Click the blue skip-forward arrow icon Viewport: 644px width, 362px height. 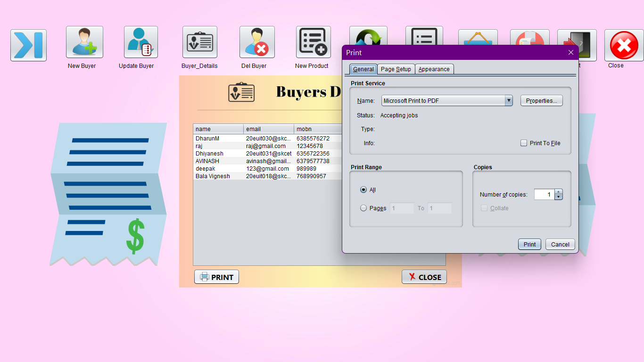click(28, 45)
